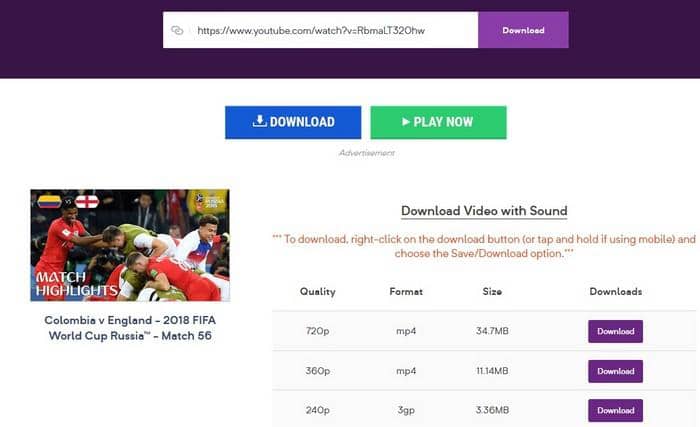Select the 240p quality cell
Viewport: 700px width, 427px height.
coord(317,410)
